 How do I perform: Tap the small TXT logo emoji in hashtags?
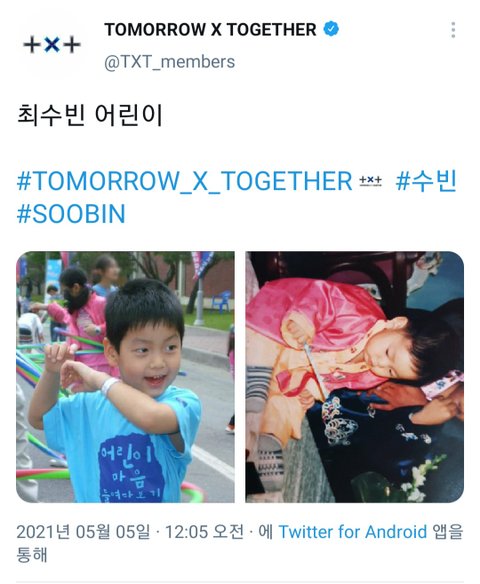click(371, 181)
